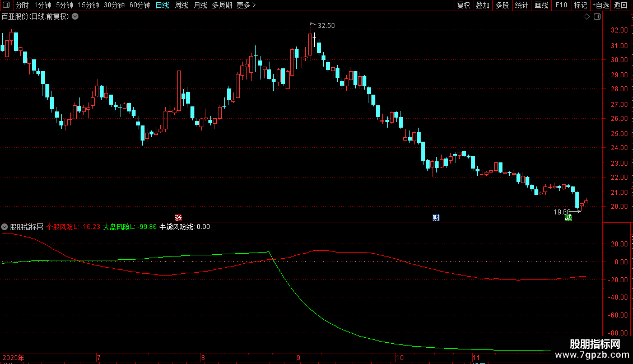Screen dimensions: 633x364
Task: Click the 19.66 low price label
Action: tap(561, 212)
